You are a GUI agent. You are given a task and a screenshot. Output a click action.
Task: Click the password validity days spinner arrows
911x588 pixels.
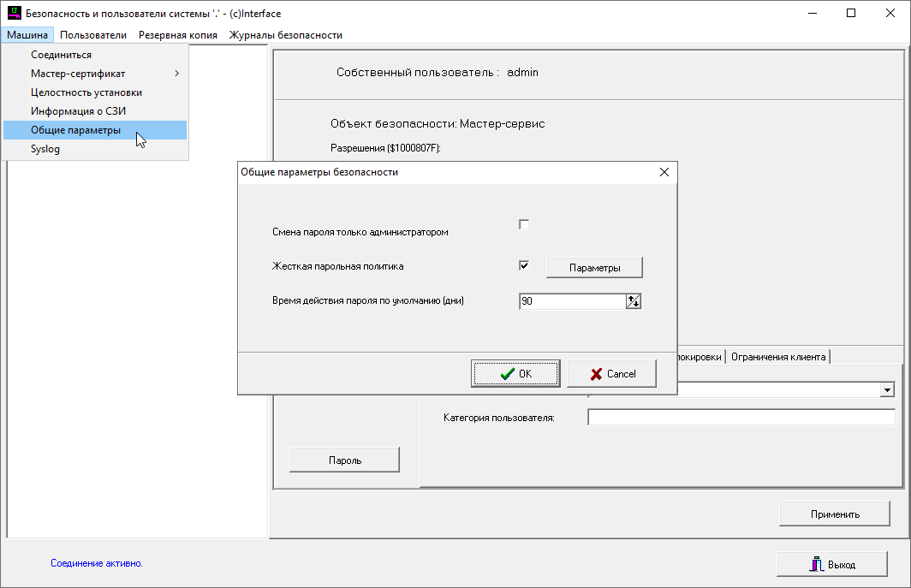pos(634,301)
